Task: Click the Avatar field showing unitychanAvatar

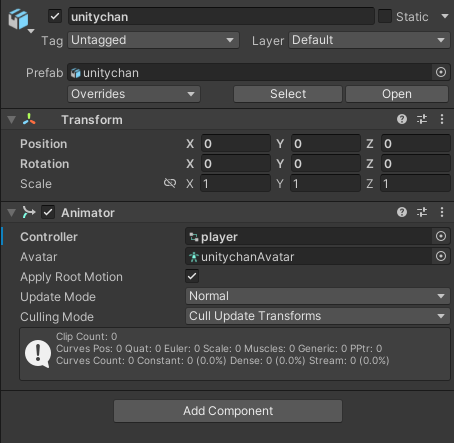Action: coord(308,257)
